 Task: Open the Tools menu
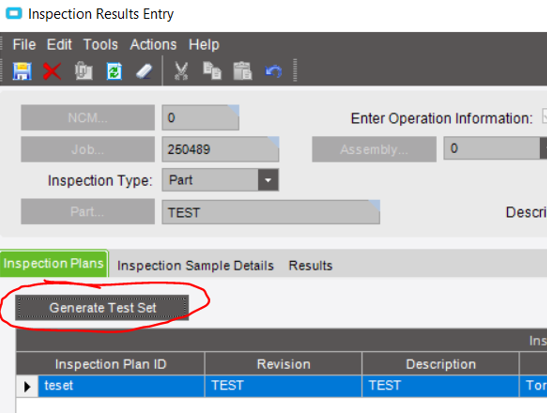point(100,45)
